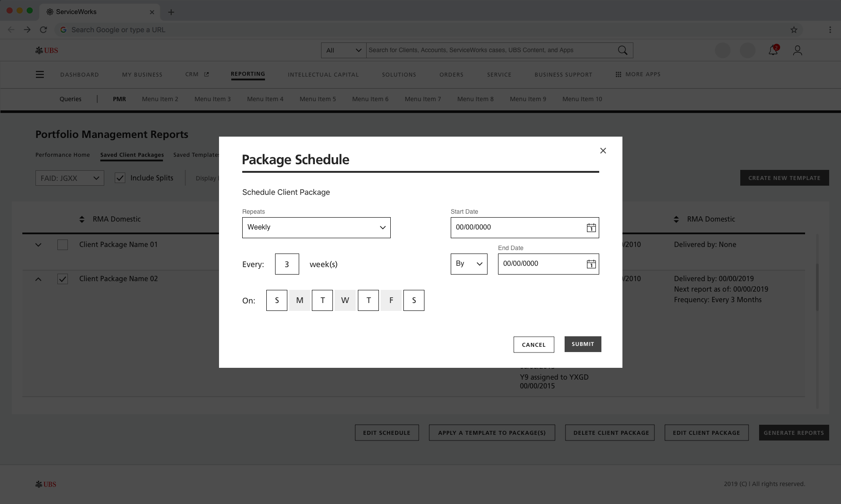841x504 pixels.
Task: Open the All search scope dropdown
Action: pyautogui.click(x=343, y=50)
